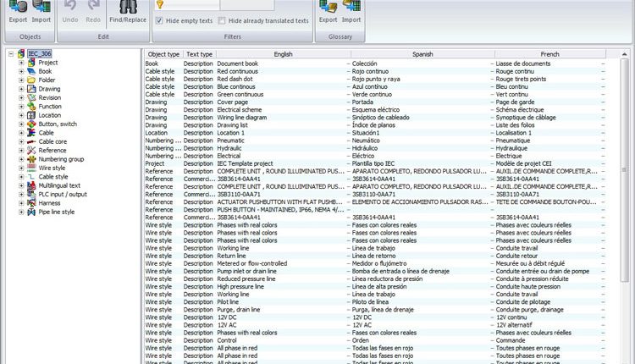Image resolution: width=635 pixels, height=364 pixels.
Task: Click the Undo button
Action: pyautogui.click(x=70, y=12)
